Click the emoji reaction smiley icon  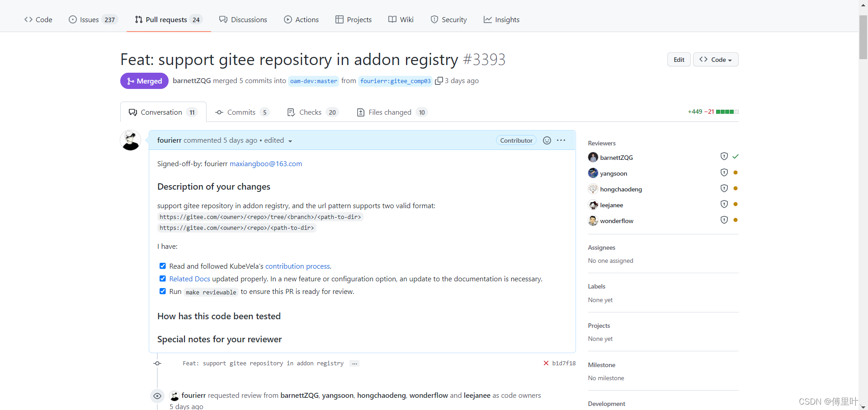(x=547, y=140)
